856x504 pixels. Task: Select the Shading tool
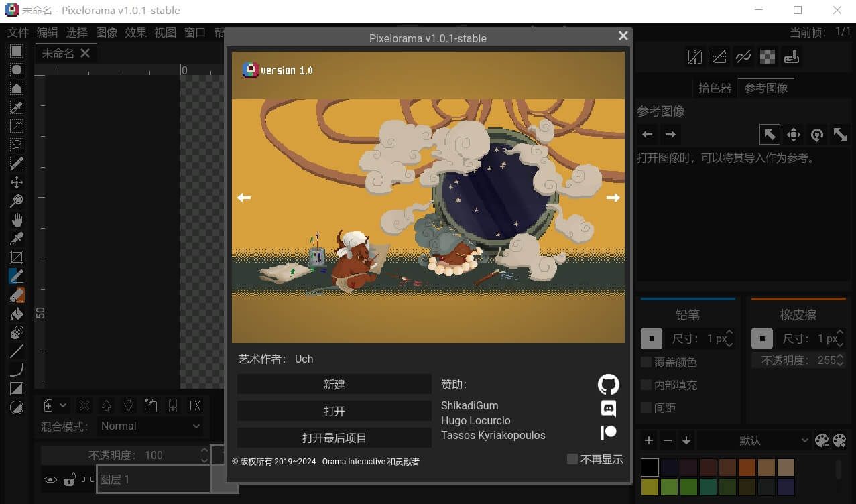(x=17, y=332)
